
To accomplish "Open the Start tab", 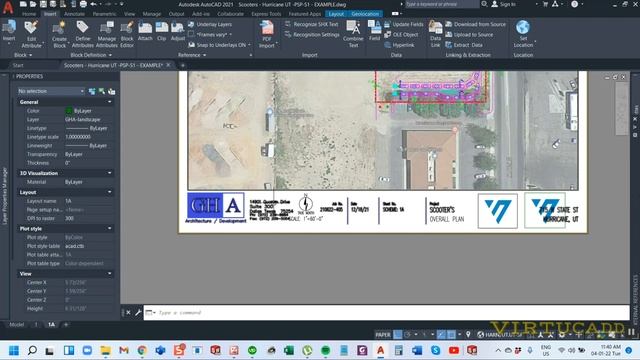I will [18, 65].
